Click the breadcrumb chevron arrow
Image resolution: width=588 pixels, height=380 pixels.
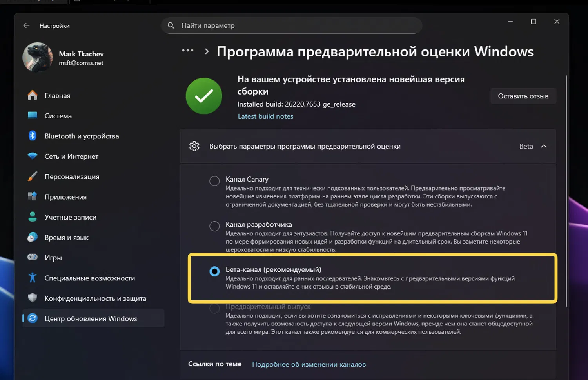coord(207,51)
